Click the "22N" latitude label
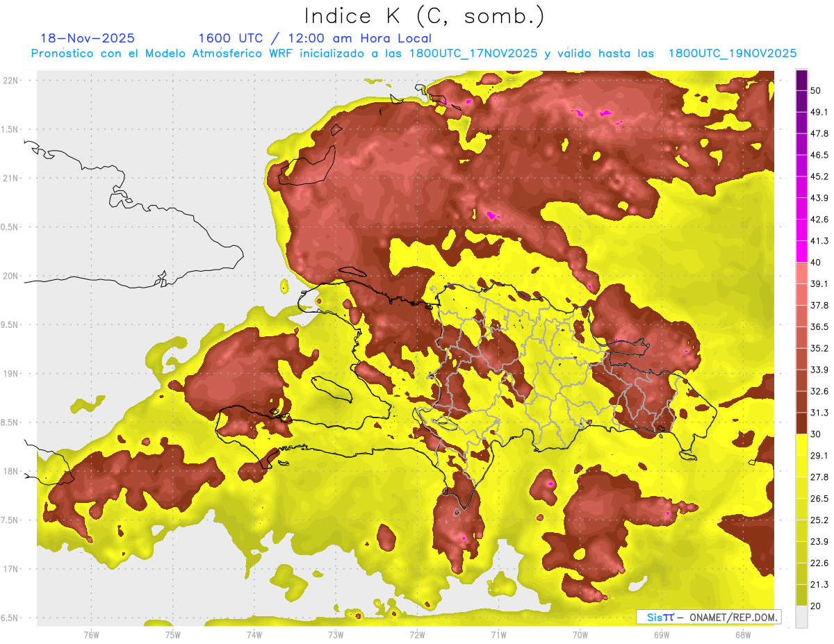This screenshot has width=834, height=644. (11, 81)
